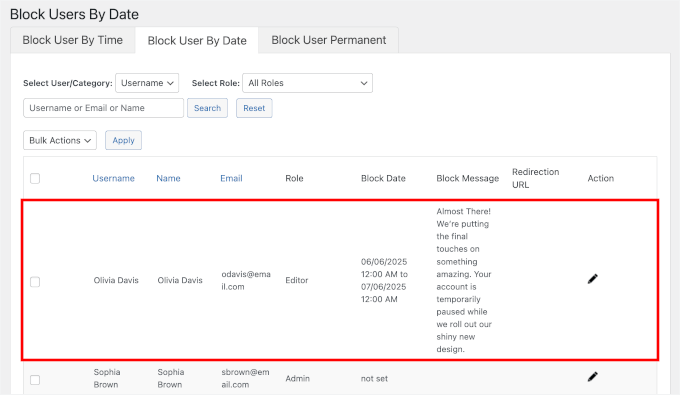
Task: Edit Olivia Davis row with pencil icon
Action: point(592,279)
